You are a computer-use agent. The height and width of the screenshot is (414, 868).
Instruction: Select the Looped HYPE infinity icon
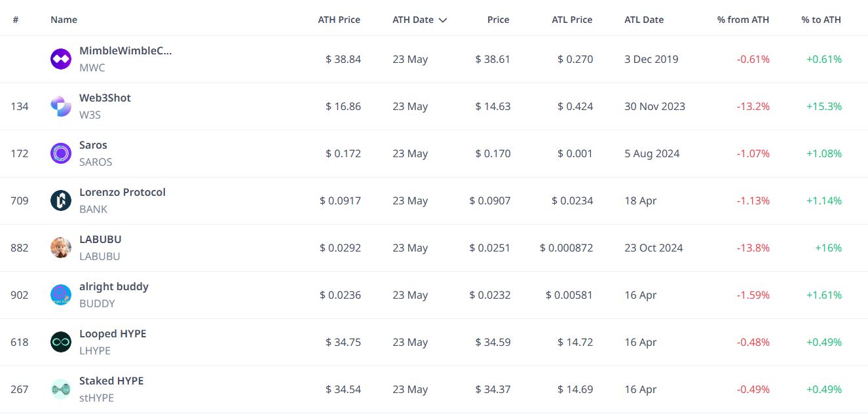click(x=61, y=342)
